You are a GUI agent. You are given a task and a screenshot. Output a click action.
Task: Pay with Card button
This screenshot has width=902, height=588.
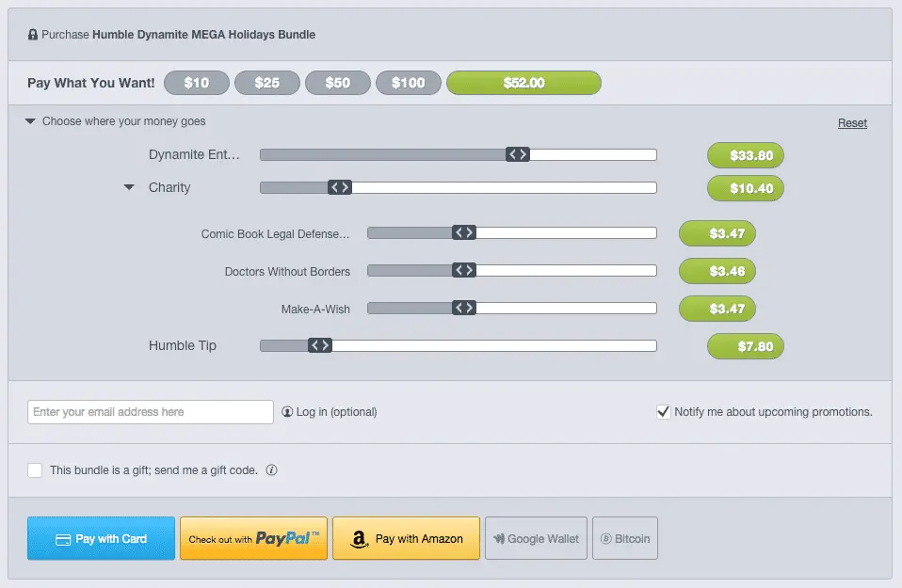(102, 538)
